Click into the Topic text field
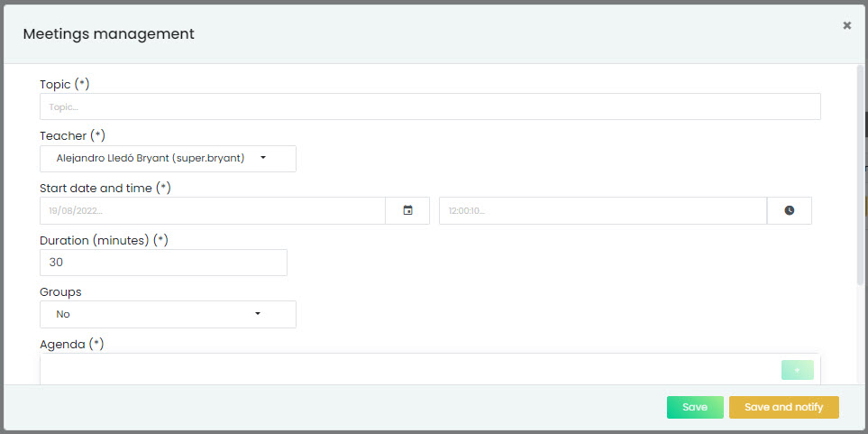The image size is (868, 434). pyautogui.click(x=430, y=106)
